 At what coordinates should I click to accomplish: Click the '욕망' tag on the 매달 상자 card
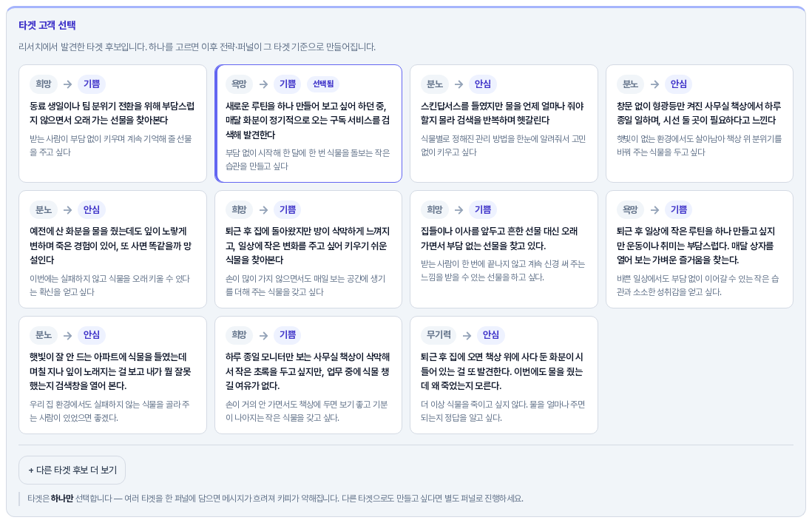pos(630,210)
